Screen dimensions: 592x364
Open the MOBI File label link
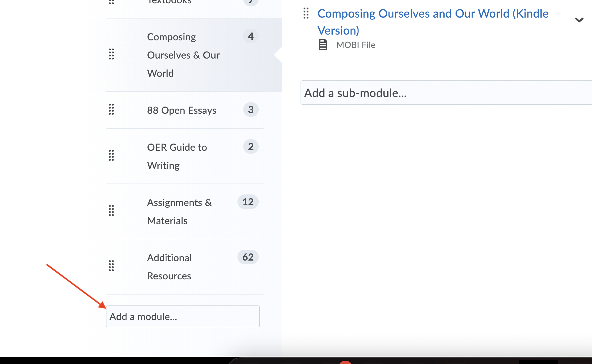[355, 45]
